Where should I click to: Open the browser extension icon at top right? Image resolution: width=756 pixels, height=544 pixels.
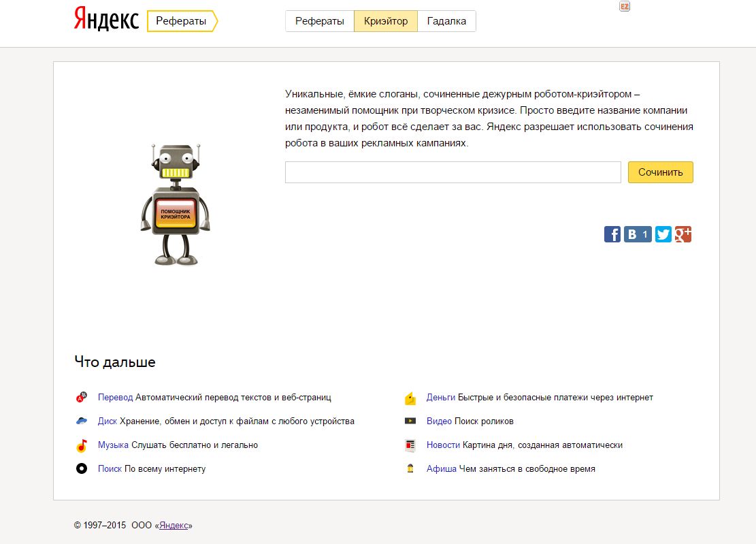[624, 6]
